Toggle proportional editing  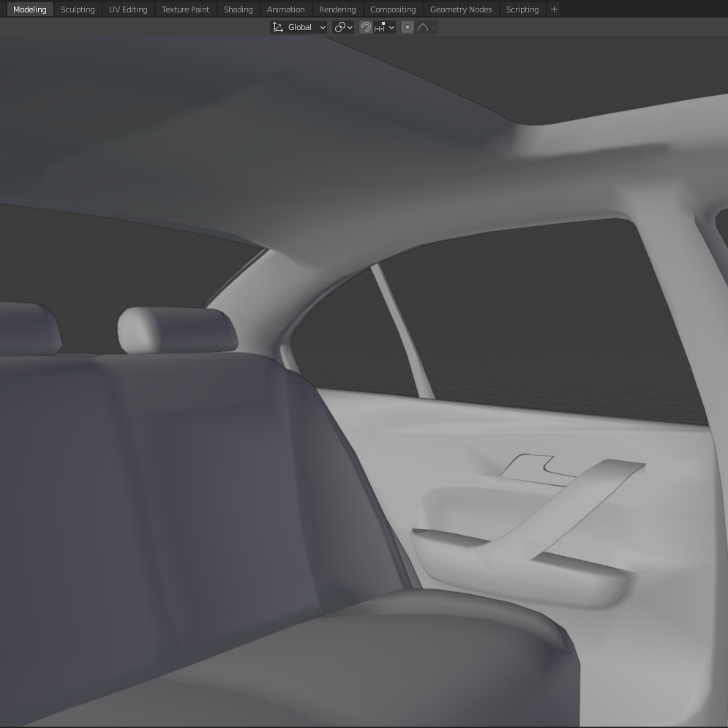coord(408,27)
